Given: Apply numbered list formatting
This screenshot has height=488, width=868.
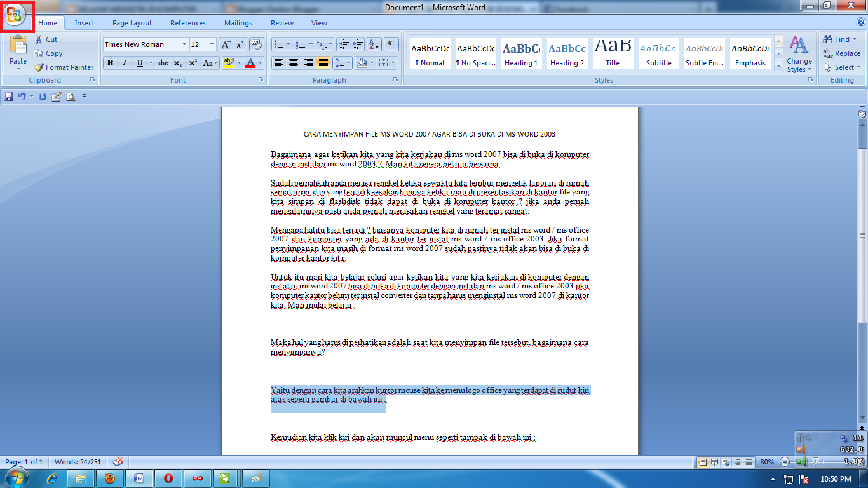Looking at the screenshot, I should tap(301, 44).
